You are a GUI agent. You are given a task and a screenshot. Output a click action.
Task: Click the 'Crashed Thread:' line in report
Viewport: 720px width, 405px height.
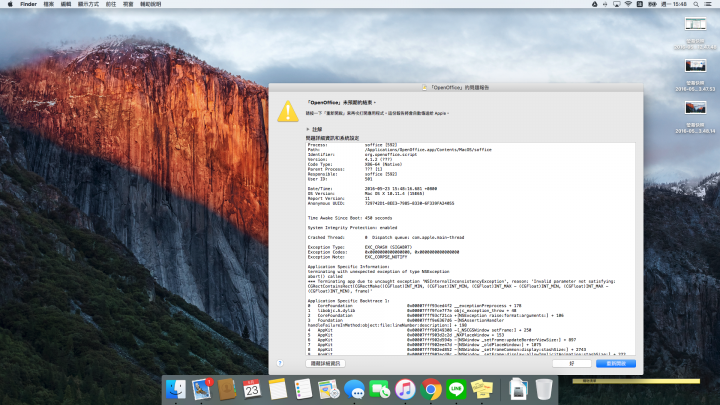[386, 237]
